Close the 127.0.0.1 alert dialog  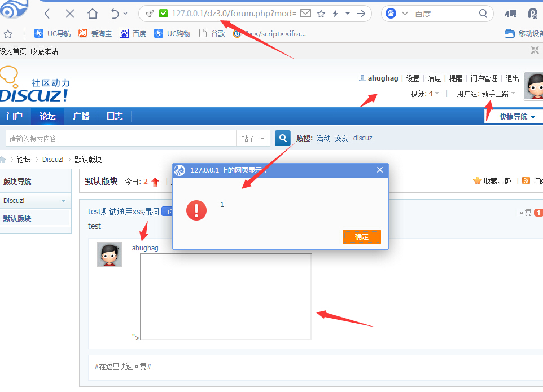380,170
